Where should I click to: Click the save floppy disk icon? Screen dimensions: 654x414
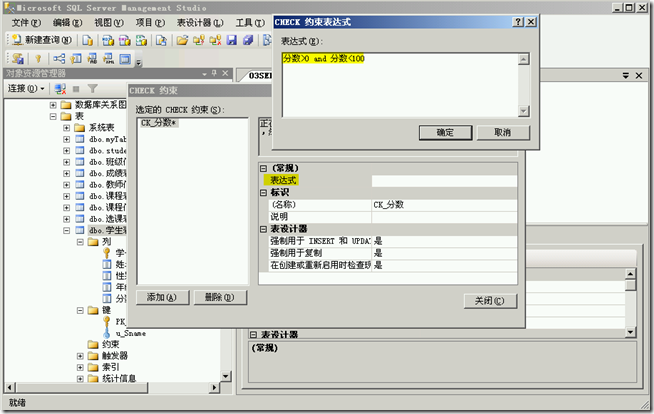pos(231,40)
